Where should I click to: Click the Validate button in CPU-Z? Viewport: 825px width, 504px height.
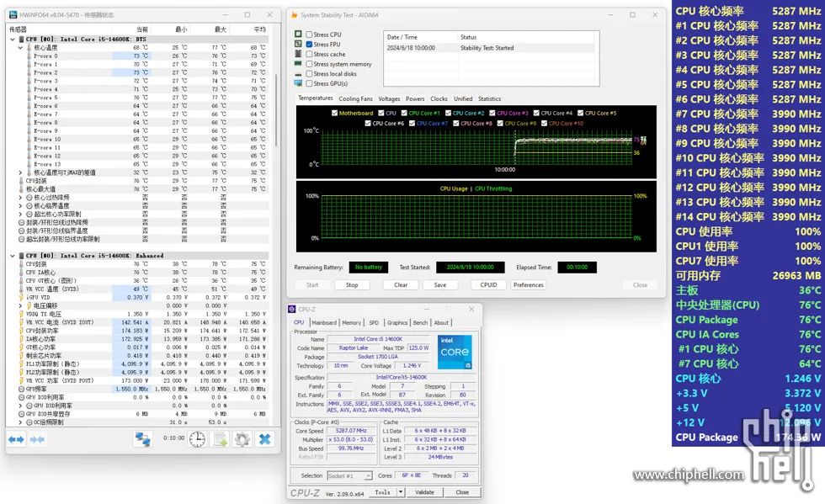pyautogui.click(x=424, y=492)
